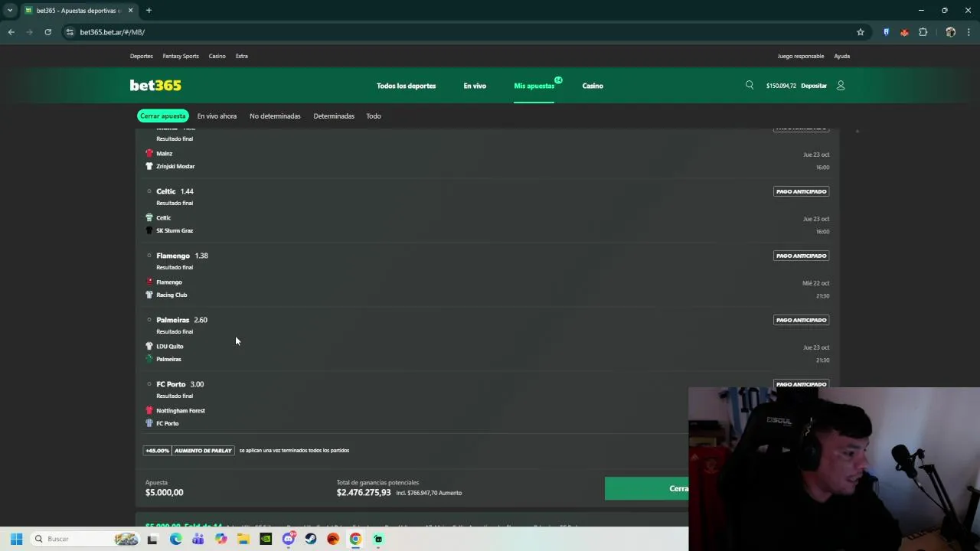The width and height of the screenshot is (980, 551).
Task: Open Fantasy Sports top link
Action: click(181, 56)
